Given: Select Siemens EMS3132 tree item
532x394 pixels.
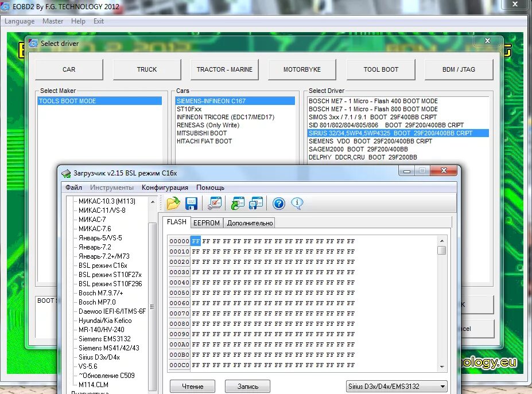Looking at the screenshot, I should tap(104, 338).
